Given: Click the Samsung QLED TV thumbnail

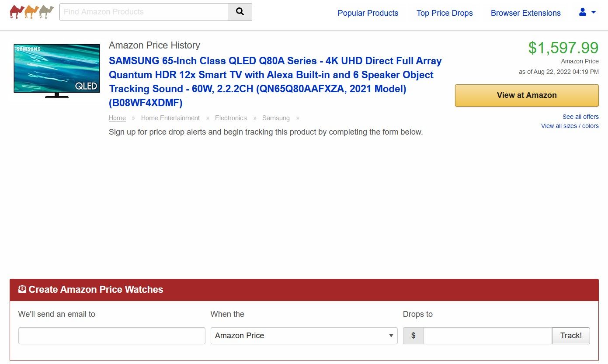Looking at the screenshot, I should [x=57, y=70].
